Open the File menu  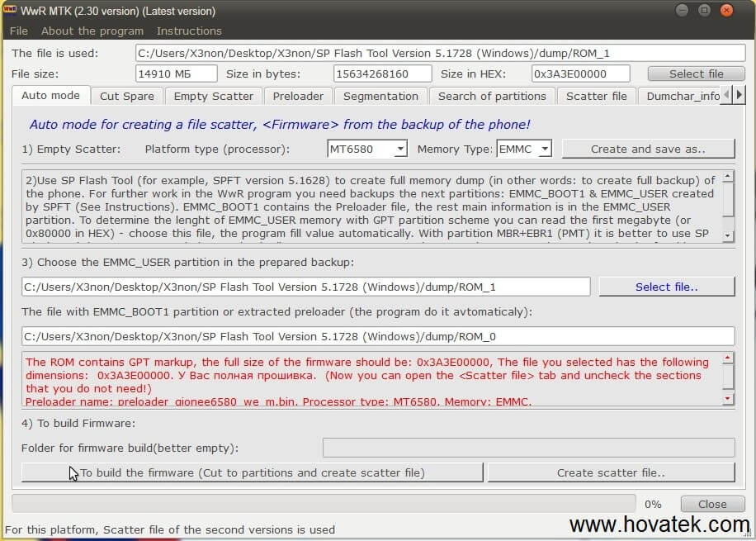pos(19,31)
